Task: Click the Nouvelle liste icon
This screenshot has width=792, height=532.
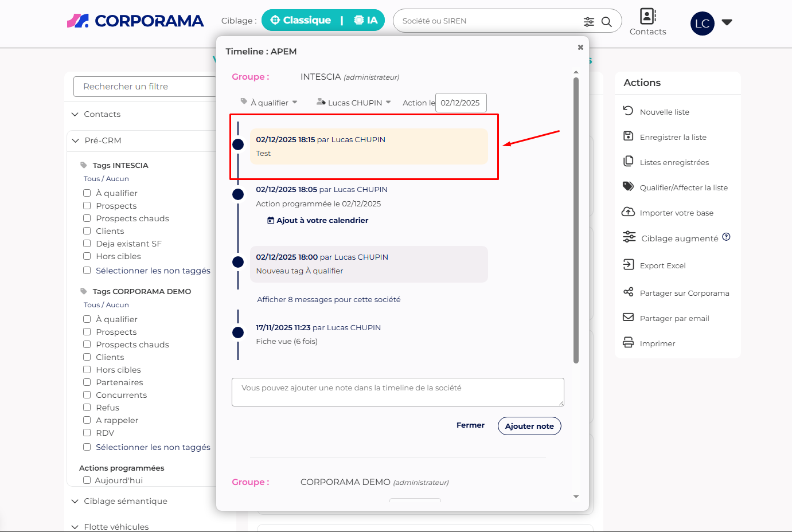Action: pyautogui.click(x=629, y=111)
